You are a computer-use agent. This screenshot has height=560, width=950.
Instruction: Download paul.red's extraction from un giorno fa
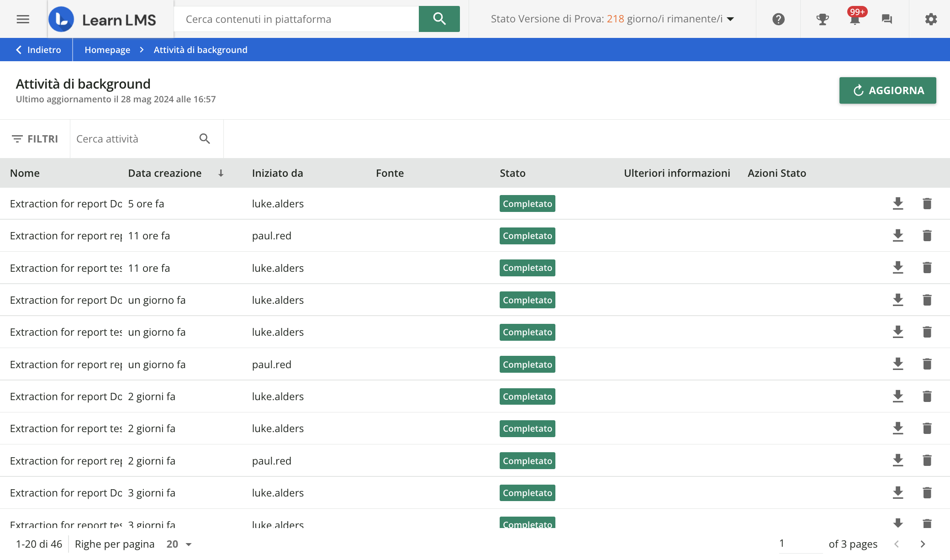coord(898,364)
